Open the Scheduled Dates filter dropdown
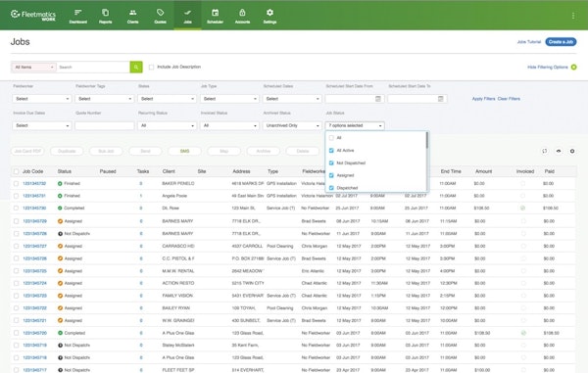 pyautogui.click(x=292, y=99)
